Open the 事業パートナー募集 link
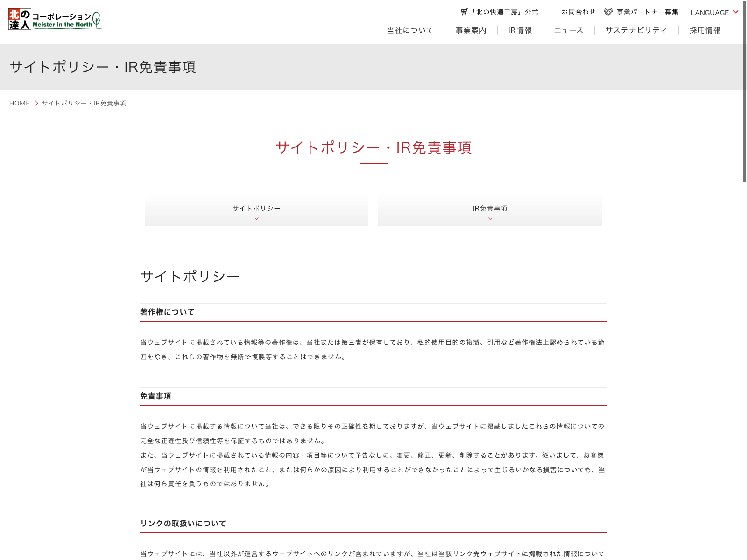Screen dimensions: 747x560 647,12
